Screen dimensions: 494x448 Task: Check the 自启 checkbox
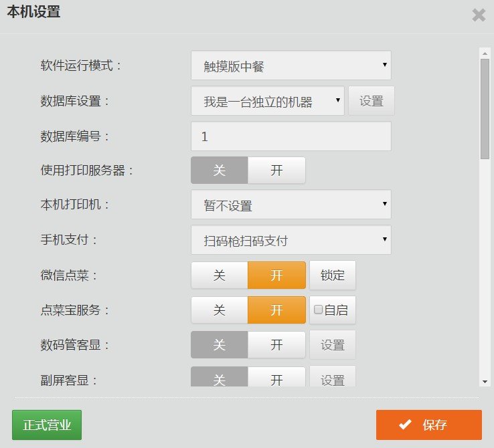[x=319, y=310]
